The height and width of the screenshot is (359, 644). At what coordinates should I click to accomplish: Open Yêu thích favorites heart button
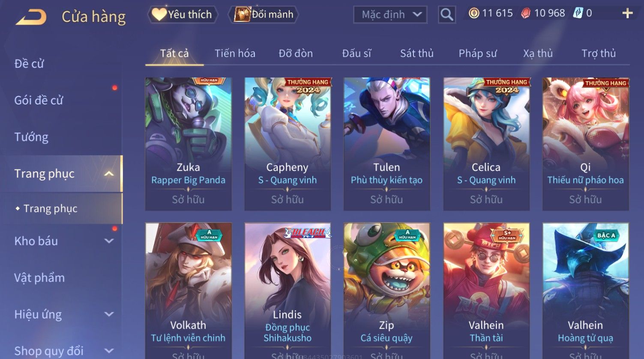[183, 15]
